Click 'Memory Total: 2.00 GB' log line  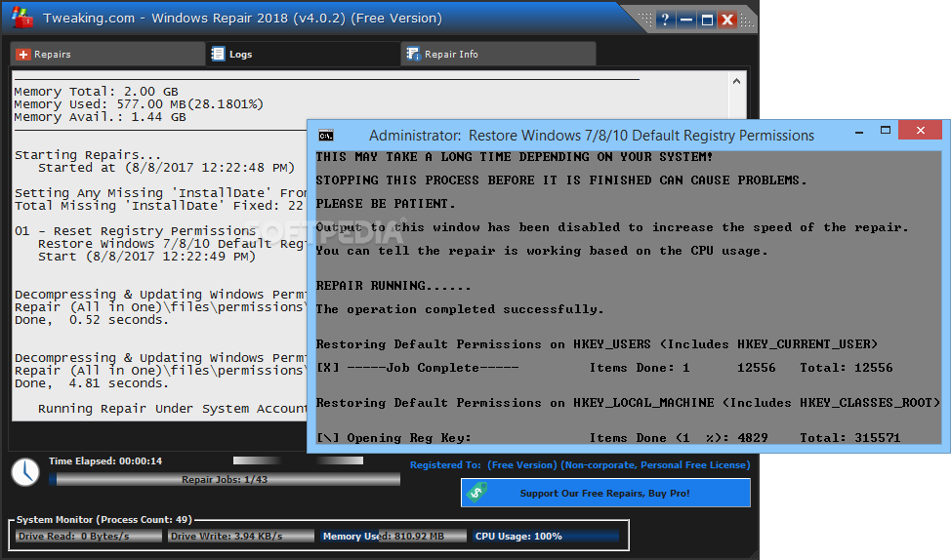96,92
